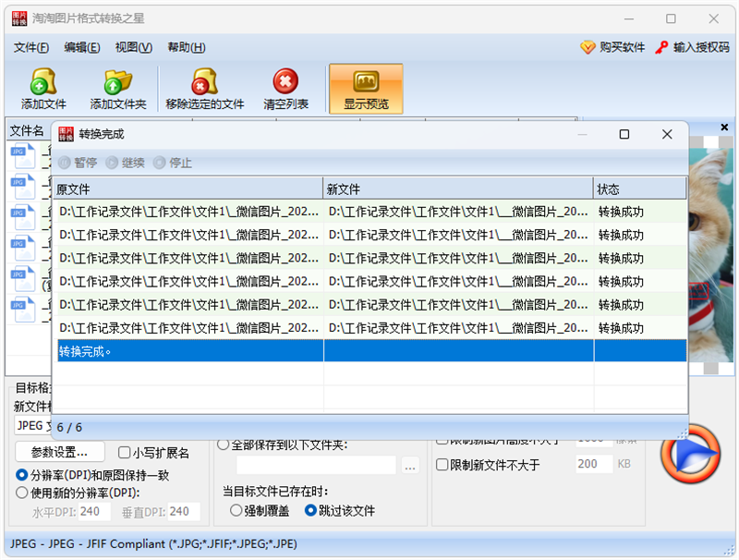Click sixth row's 原文件 path cell
This screenshot has height=560, width=739.
point(189,328)
